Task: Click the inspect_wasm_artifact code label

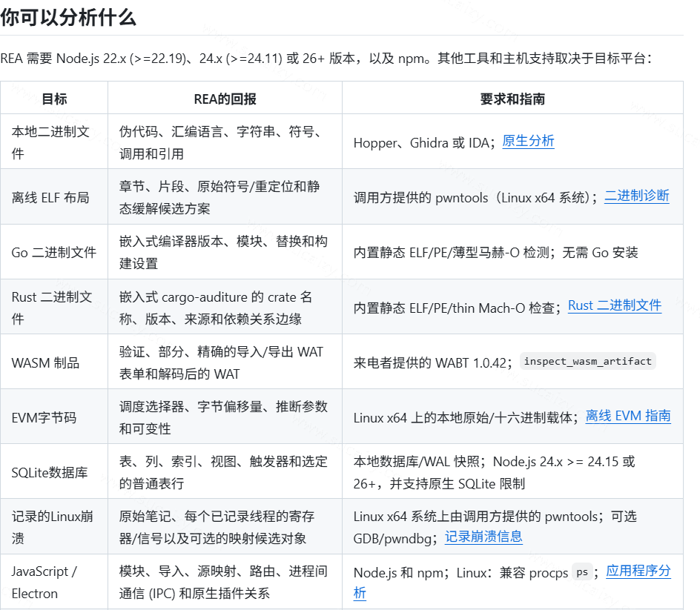Action: (x=587, y=361)
